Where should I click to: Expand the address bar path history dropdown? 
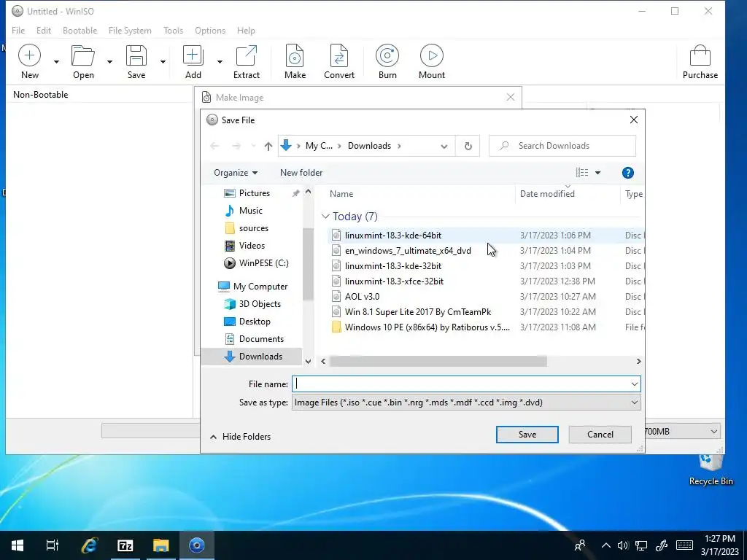(444, 146)
